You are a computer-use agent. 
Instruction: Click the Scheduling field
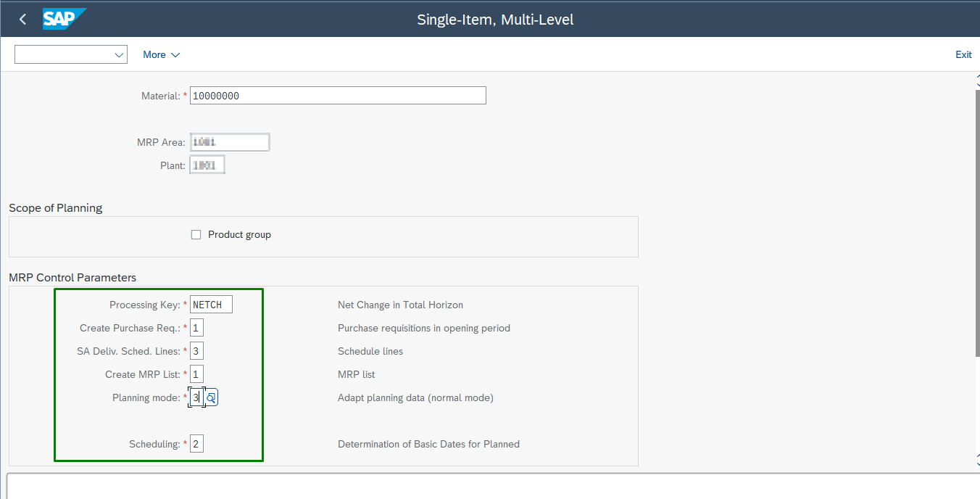tap(196, 445)
